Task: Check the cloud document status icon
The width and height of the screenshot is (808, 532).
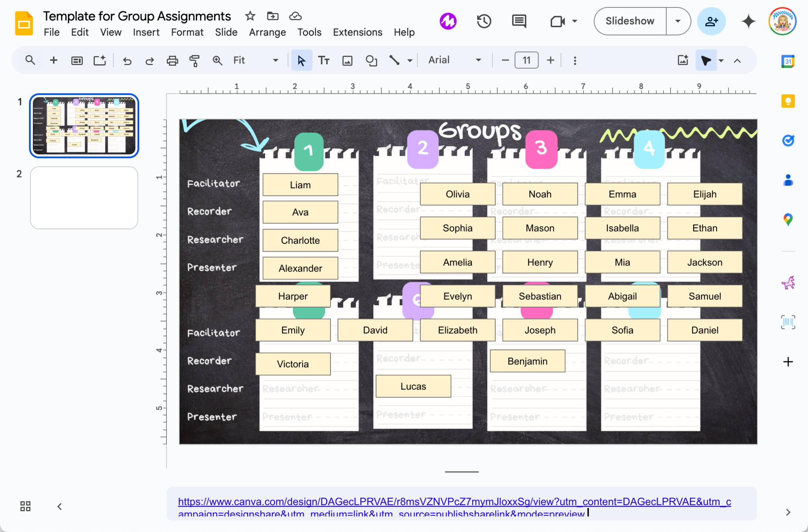Action: click(x=295, y=16)
